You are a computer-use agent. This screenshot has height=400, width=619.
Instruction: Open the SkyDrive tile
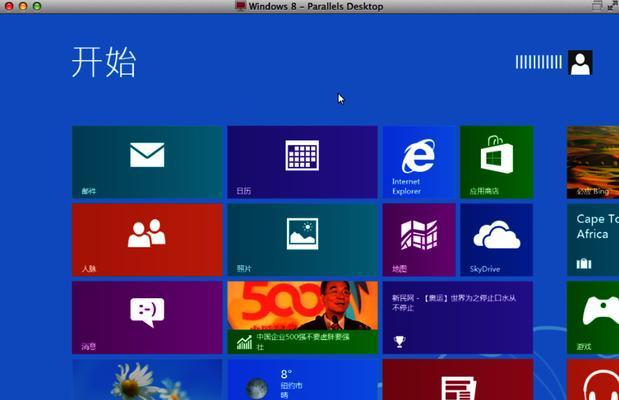tap(497, 240)
